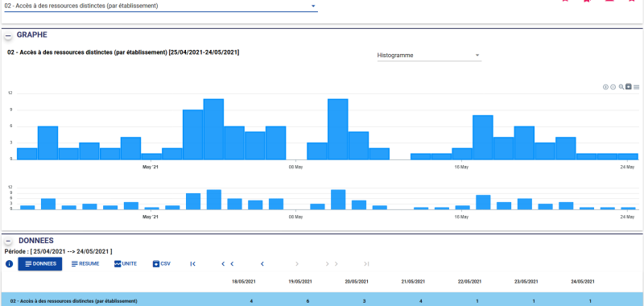Click the double right chevrons pagination control
Viewport: 644px width, 306px height.
coord(332,263)
